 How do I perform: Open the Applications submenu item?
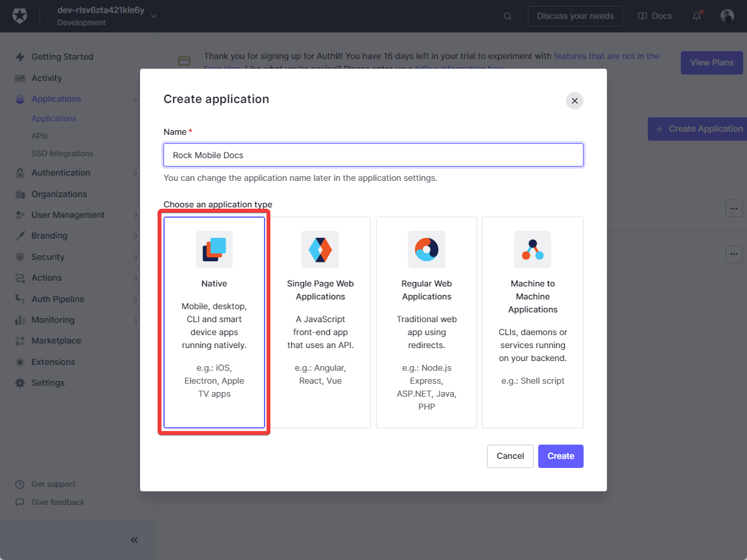[x=54, y=119]
